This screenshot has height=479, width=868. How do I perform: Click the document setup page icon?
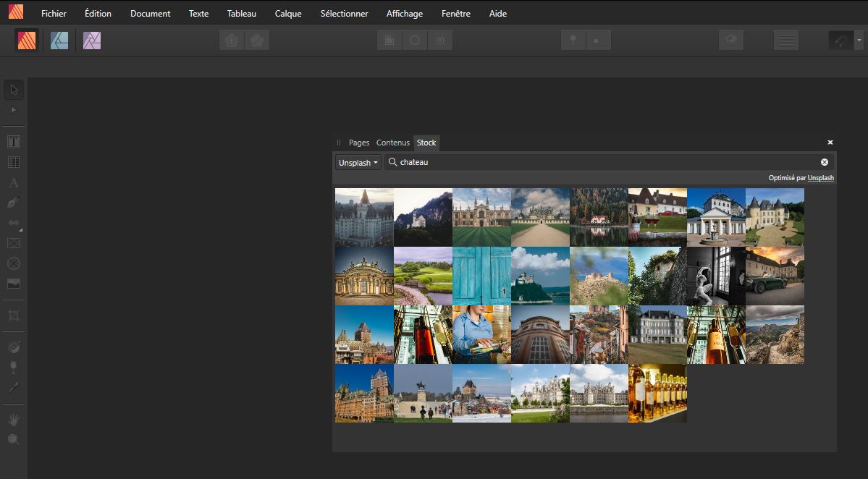(x=389, y=41)
